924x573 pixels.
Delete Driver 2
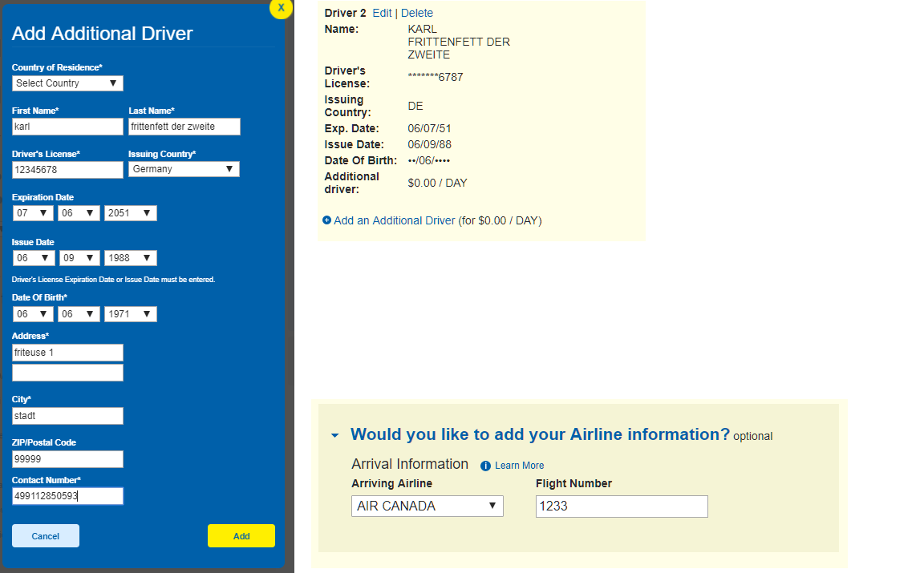point(417,13)
